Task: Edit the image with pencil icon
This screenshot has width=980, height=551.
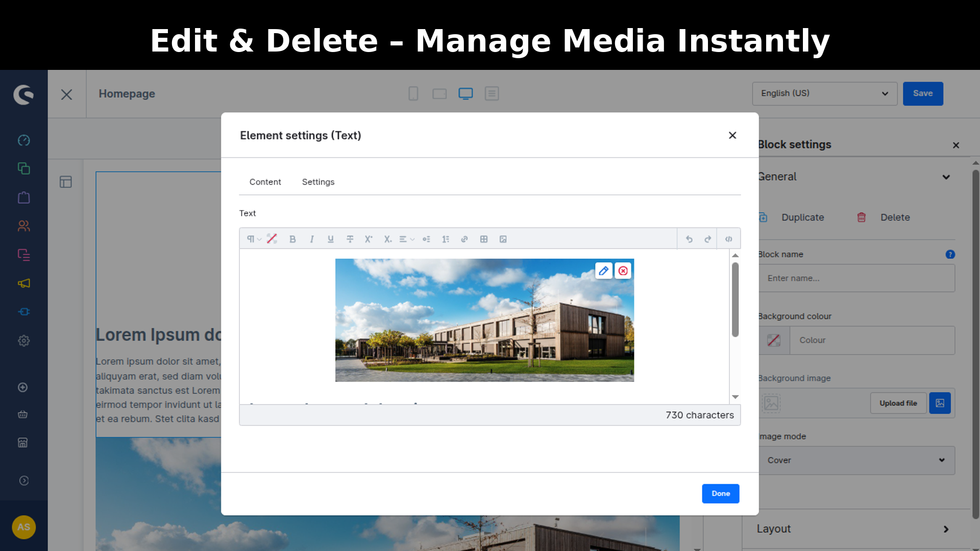Action: pos(604,271)
